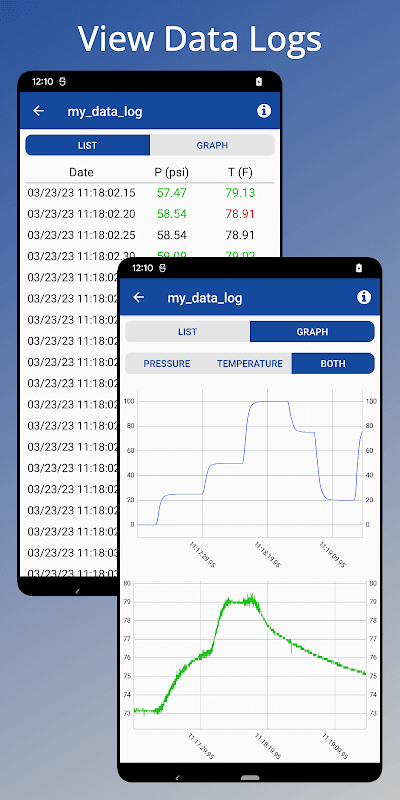The width and height of the screenshot is (400, 800).
Task: Select BOTH graphs option
Action: (333, 364)
